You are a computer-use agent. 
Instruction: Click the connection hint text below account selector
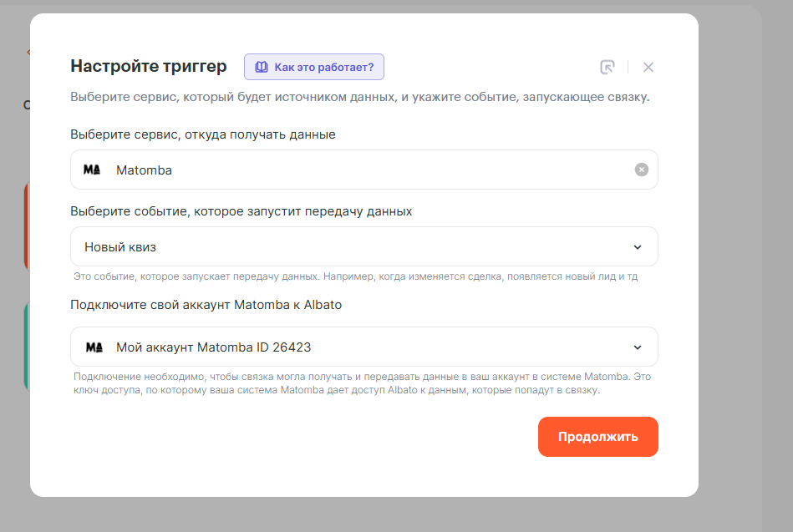[361, 383]
